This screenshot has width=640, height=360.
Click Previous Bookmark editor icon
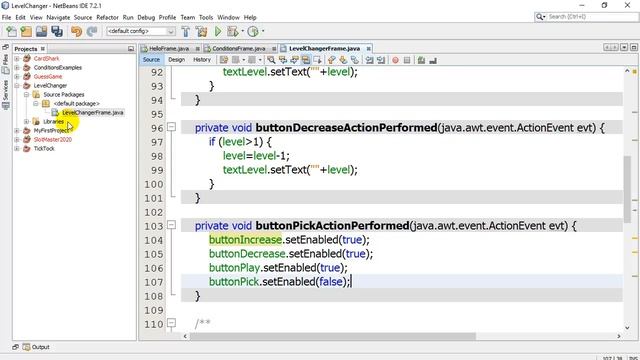(x=331, y=60)
